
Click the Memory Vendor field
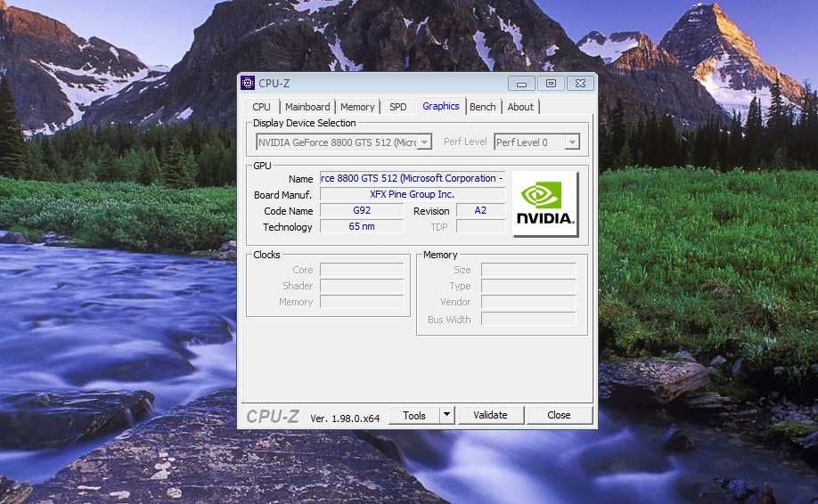528,302
